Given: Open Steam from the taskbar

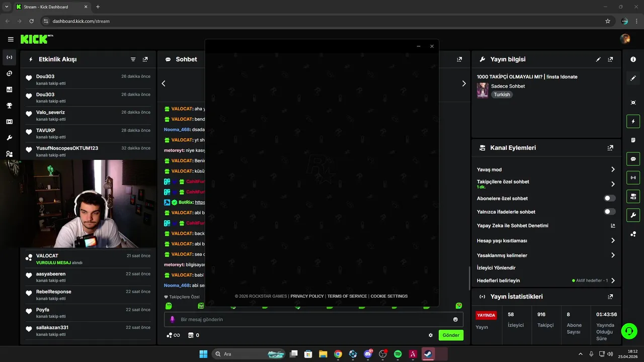Looking at the screenshot, I should point(428,354).
